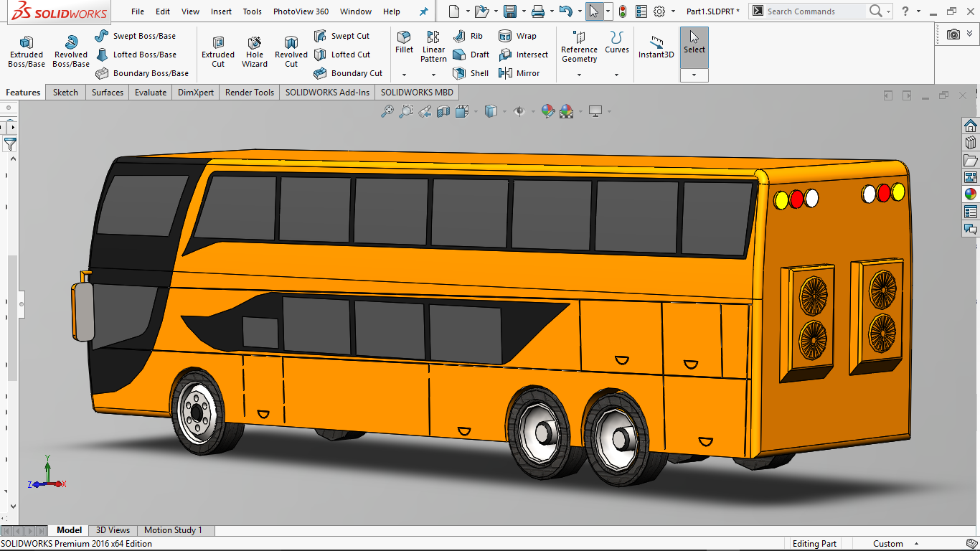980x551 pixels.
Task: Toggle Instant3D mode
Action: click(656, 47)
